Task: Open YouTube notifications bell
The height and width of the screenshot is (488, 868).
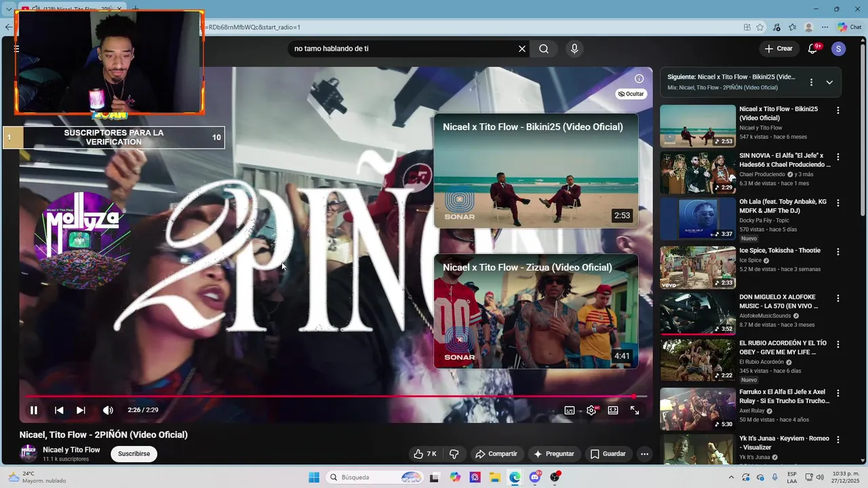Action: click(812, 49)
